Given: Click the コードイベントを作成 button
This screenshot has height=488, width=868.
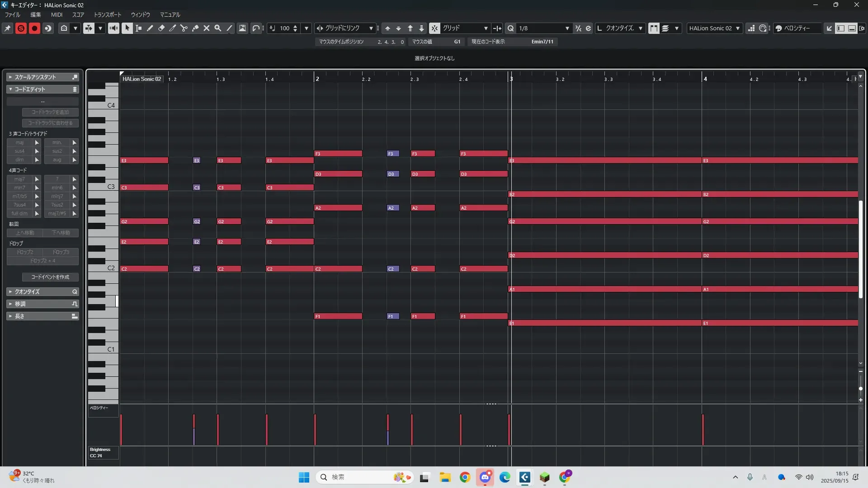Looking at the screenshot, I should (x=50, y=277).
